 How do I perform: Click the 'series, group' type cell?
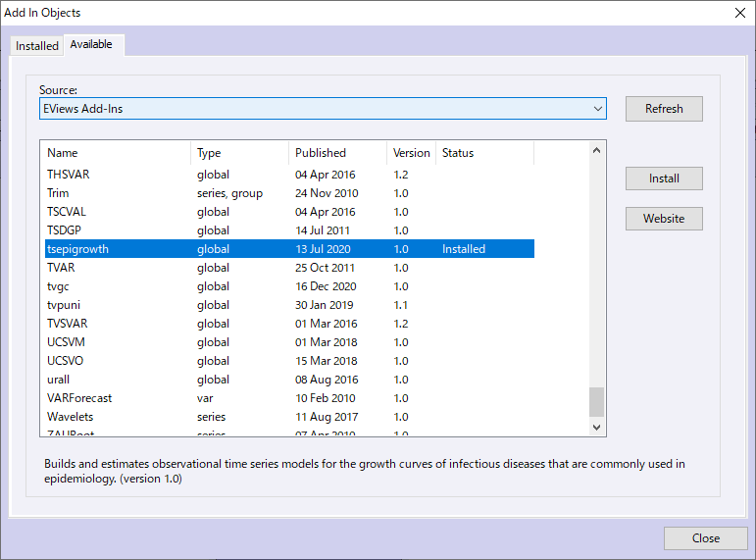[x=230, y=193]
